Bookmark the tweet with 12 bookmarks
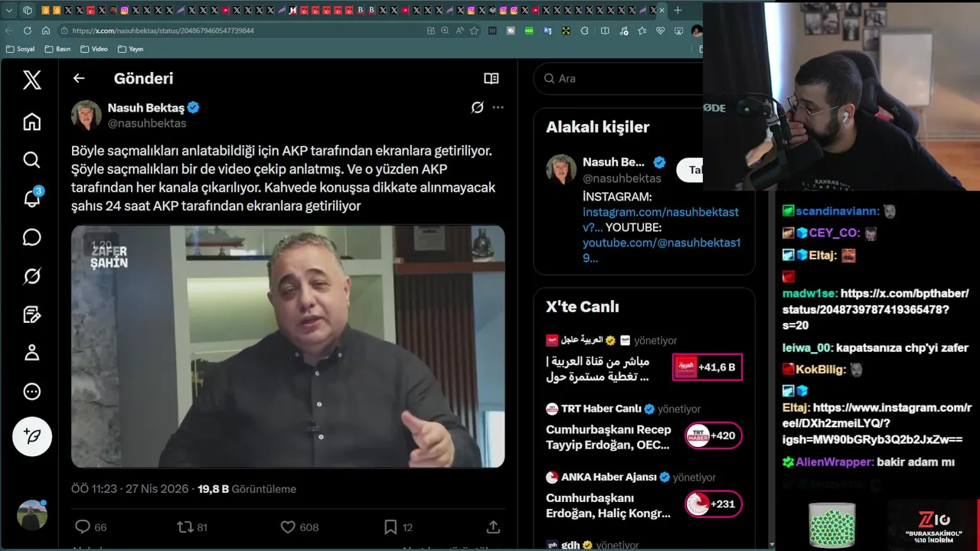 click(398, 527)
